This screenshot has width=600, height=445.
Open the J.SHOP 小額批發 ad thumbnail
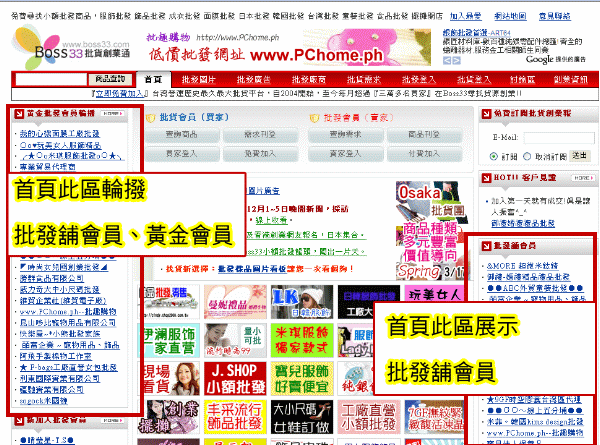click(x=235, y=378)
